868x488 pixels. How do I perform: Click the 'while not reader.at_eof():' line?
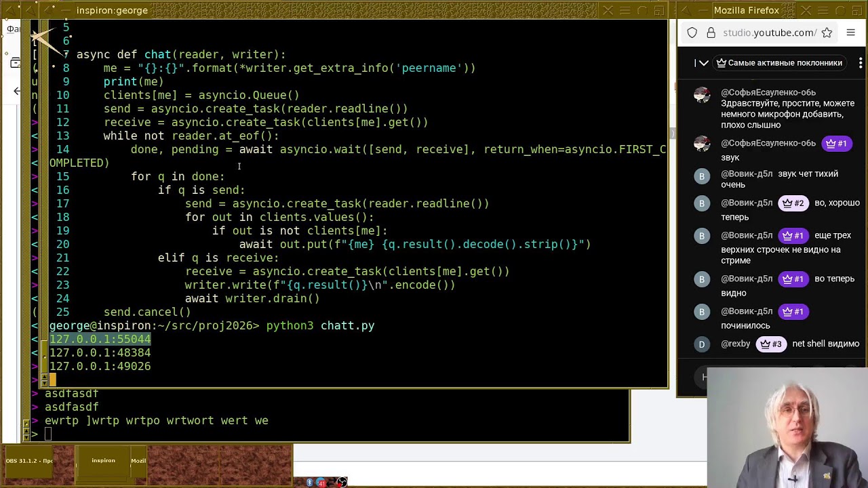[x=191, y=136]
